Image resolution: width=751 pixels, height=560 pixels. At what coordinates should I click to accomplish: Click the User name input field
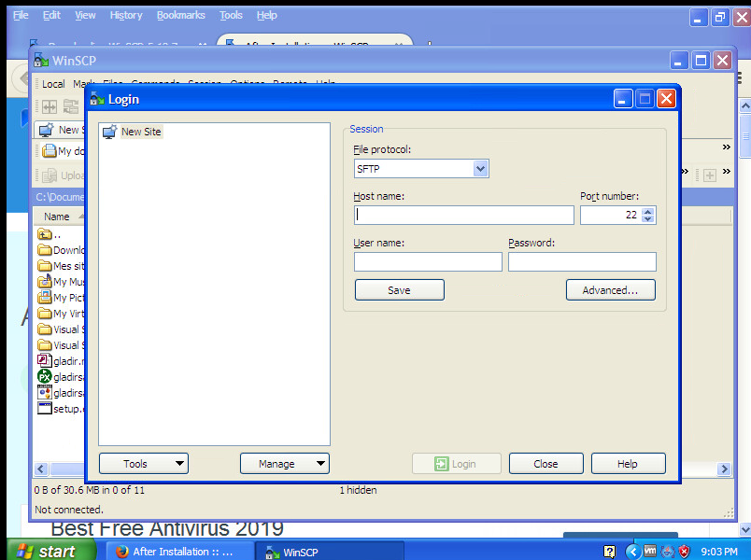point(428,262)
